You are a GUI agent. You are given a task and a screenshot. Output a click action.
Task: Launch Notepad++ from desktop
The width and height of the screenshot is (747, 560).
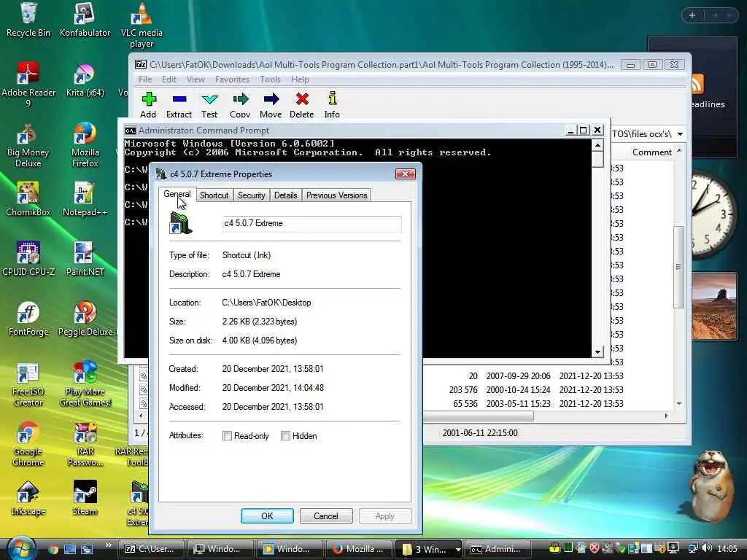tap(85, 199)
